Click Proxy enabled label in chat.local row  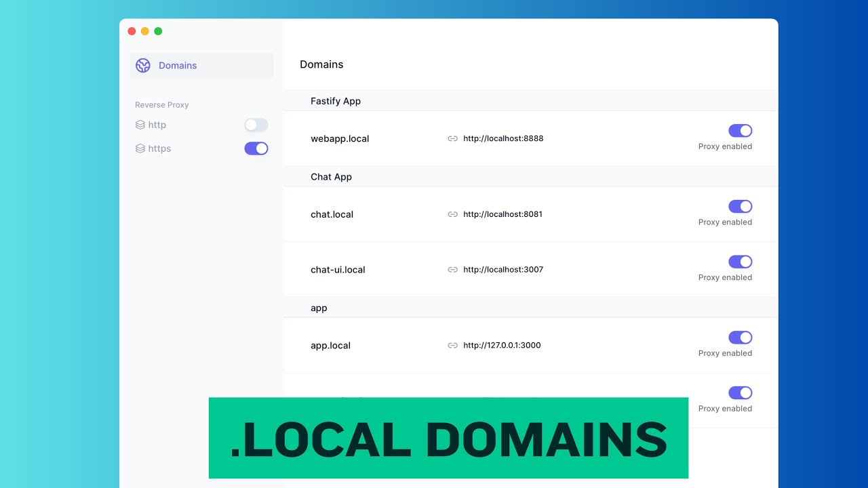[x=725, y=222]
